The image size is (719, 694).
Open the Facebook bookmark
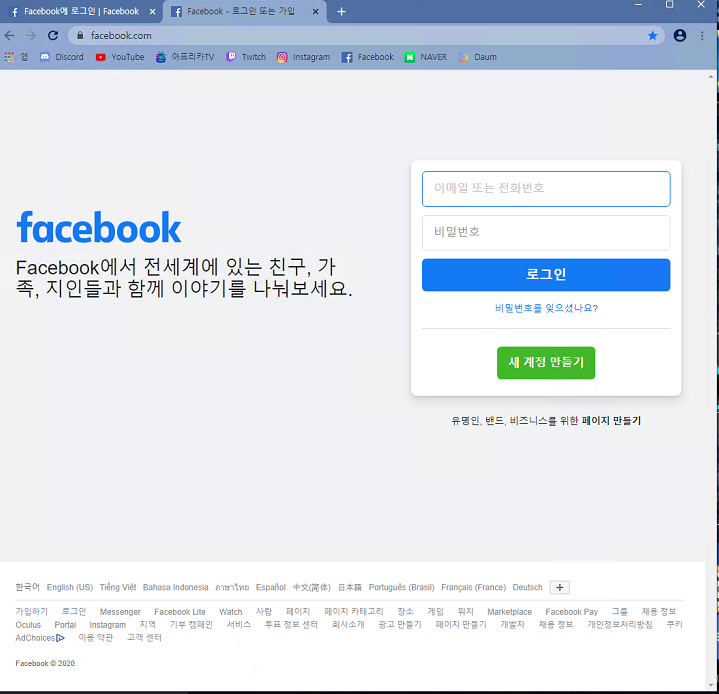368,57
